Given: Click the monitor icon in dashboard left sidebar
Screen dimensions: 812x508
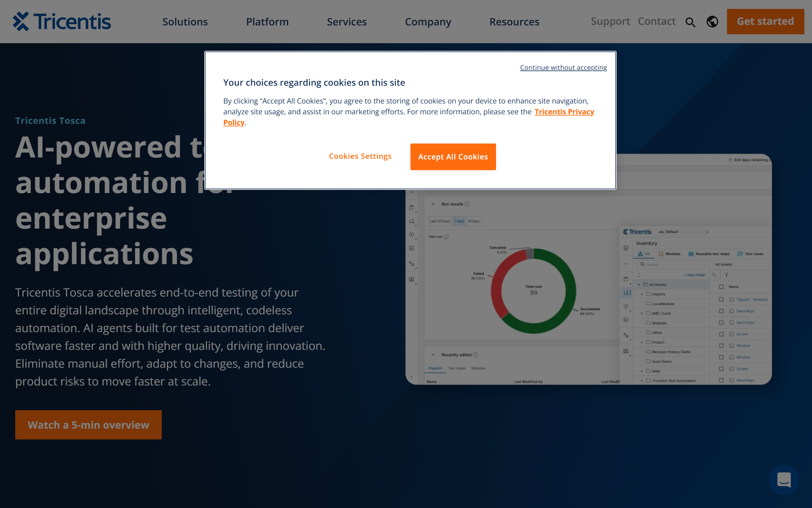Looking at the screenshot, I should 412,279.
